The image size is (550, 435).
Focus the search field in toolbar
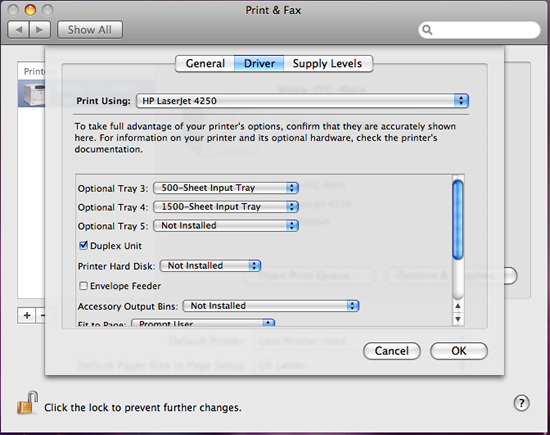pyautogui.click(x=479, y=30)
